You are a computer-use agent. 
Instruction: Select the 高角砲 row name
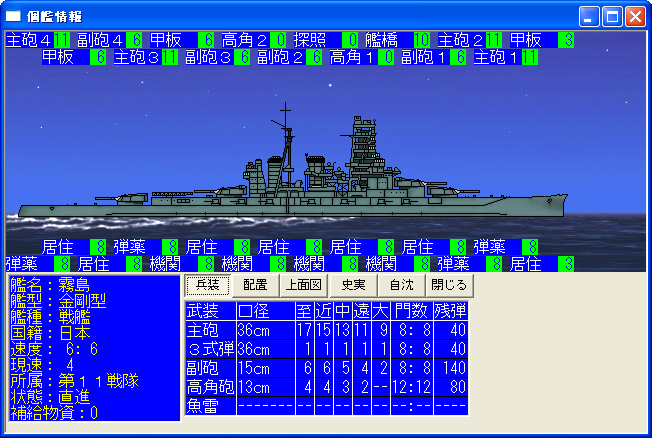pyautogui.click(x=211, y=387)
